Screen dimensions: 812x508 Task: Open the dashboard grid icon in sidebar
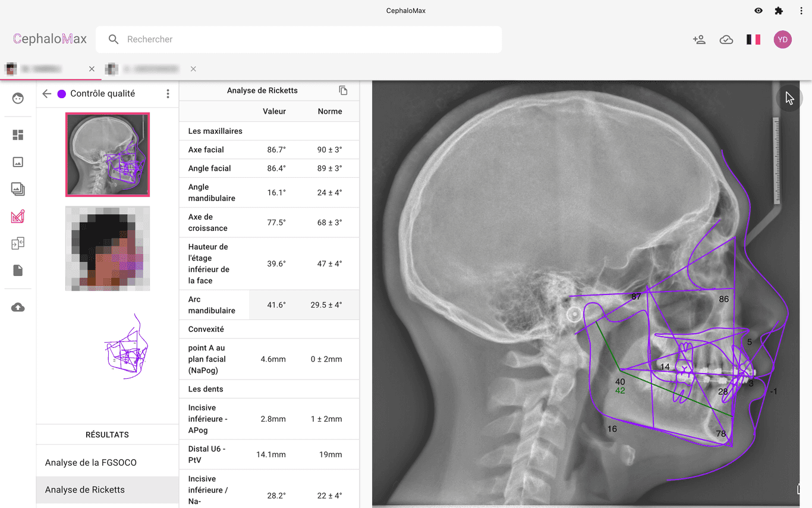point(18,135)
